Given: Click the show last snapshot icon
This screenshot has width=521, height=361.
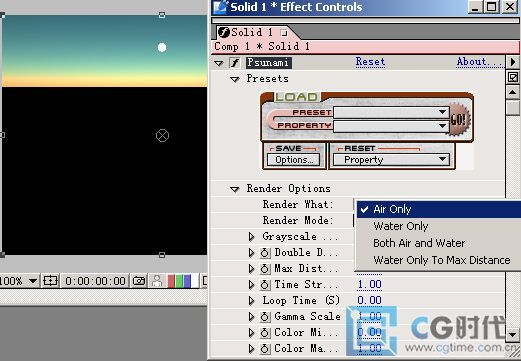Looking at the screenshot, I should 157,281.
